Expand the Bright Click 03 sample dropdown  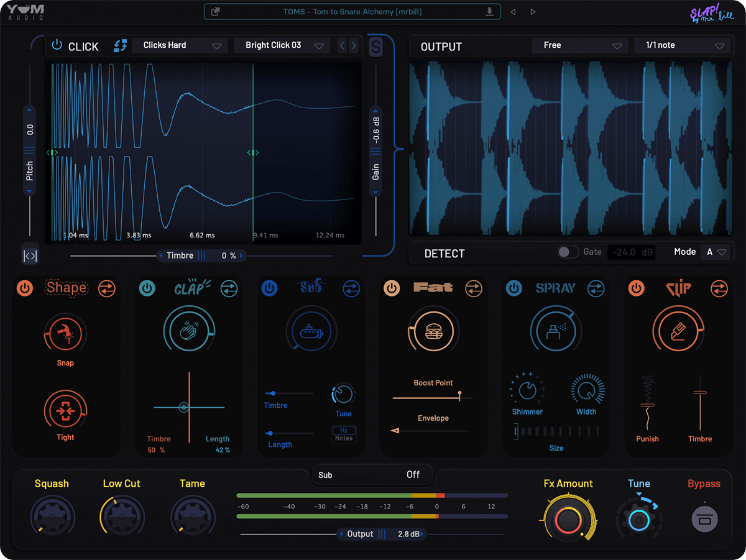[x=282, y=45]
